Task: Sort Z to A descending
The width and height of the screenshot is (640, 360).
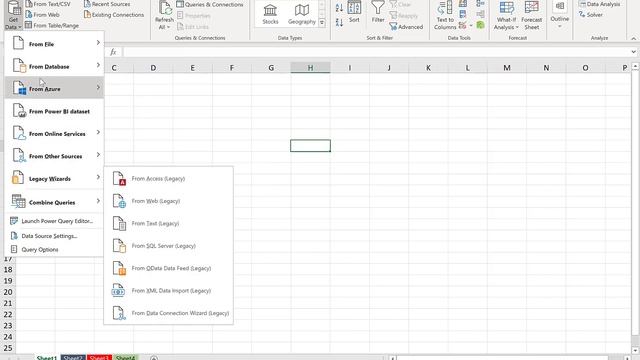Action: [x=339, y=22]
